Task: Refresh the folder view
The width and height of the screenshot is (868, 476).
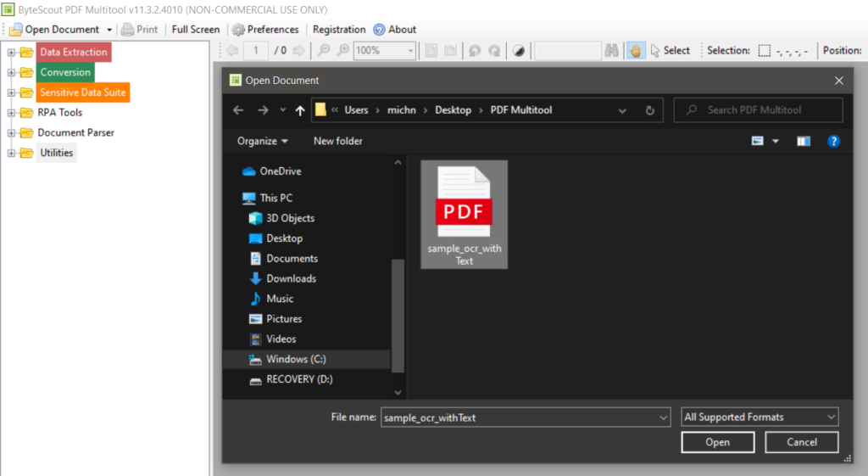Action: pyautogui.click(x=650, y=110)
